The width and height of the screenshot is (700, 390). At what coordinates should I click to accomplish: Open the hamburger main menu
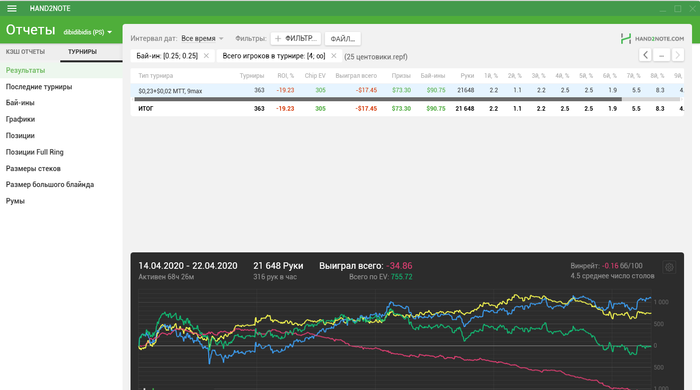tap(12, 8)
